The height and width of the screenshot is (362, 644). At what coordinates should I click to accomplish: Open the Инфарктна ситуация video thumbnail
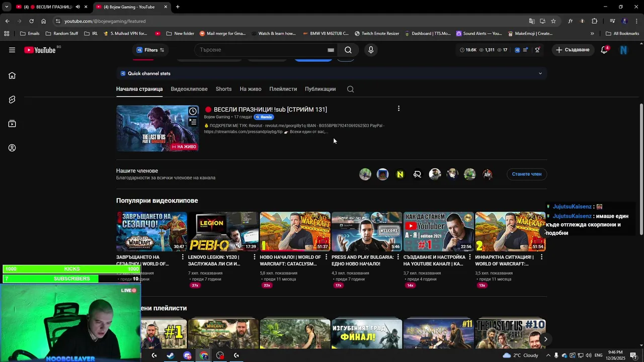(510, 231)
